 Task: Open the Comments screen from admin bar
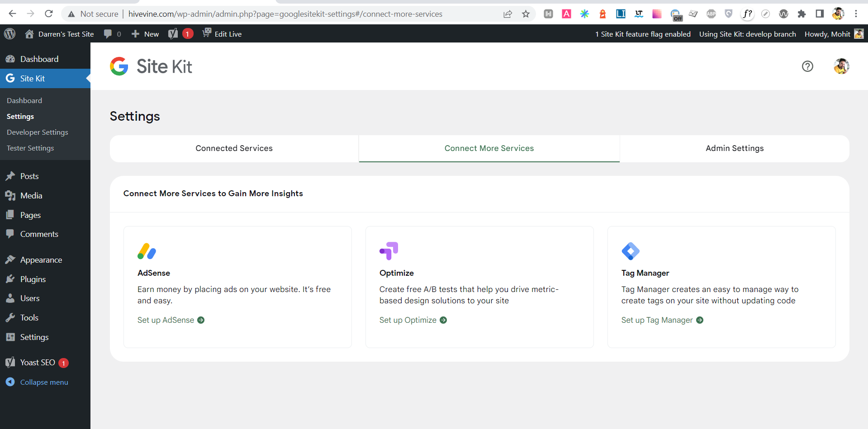pyautogui.click(x=112, y=34)
